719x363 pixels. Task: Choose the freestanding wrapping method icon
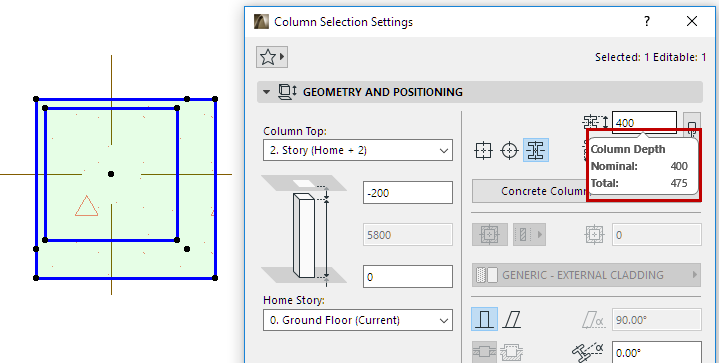[511, 353]
